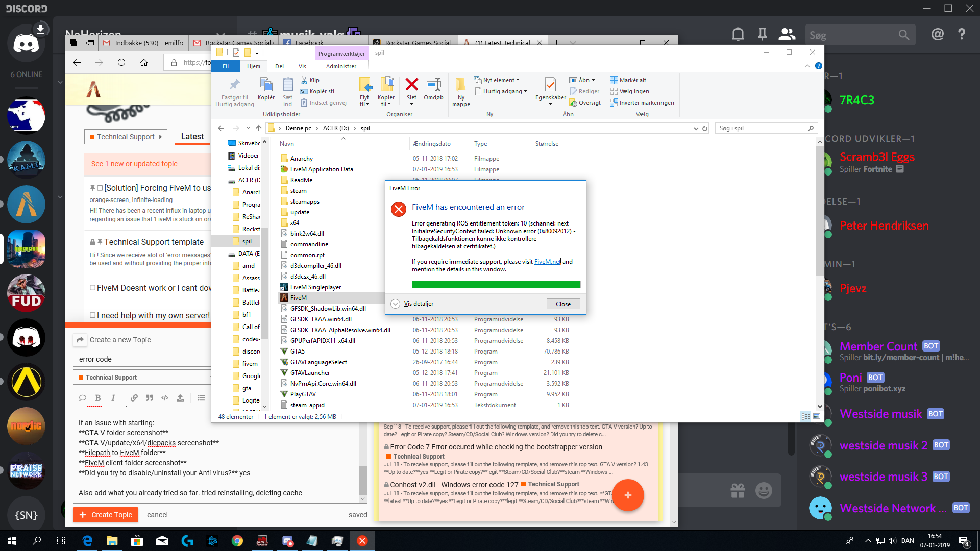Click the quote icon in the topic editor
Screen dimensions: 980x551
pos(150,398)
